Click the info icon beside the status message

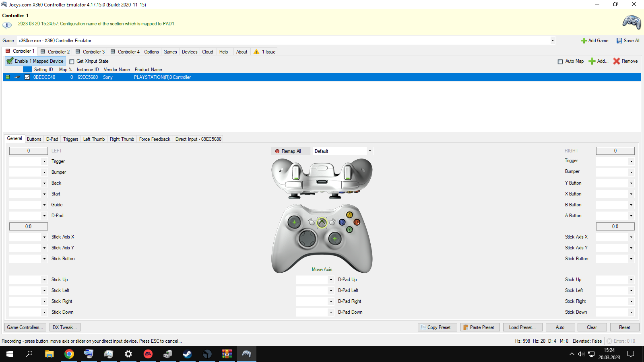(x=7, y=25)
